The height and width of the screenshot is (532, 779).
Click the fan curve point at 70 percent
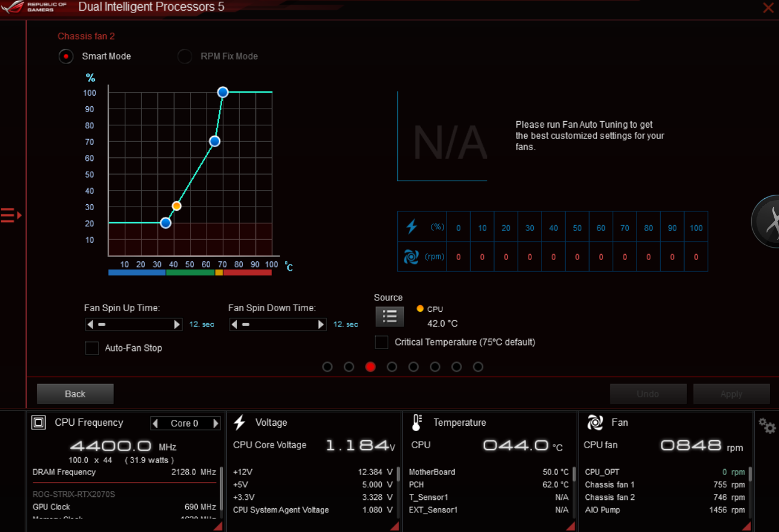[215, 141]
